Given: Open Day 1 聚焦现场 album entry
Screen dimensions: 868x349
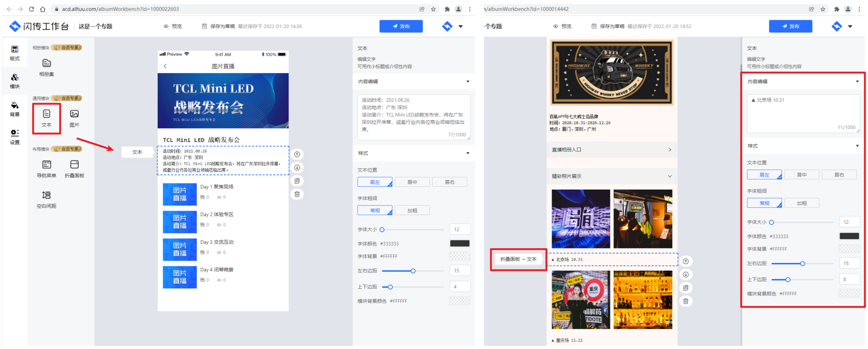Looking at the screenshot, I should 223,194.
